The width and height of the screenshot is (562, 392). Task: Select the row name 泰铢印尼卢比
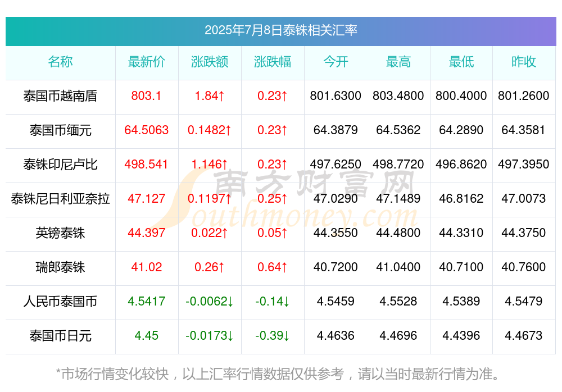pyautogui.click(x=60, y=165)
